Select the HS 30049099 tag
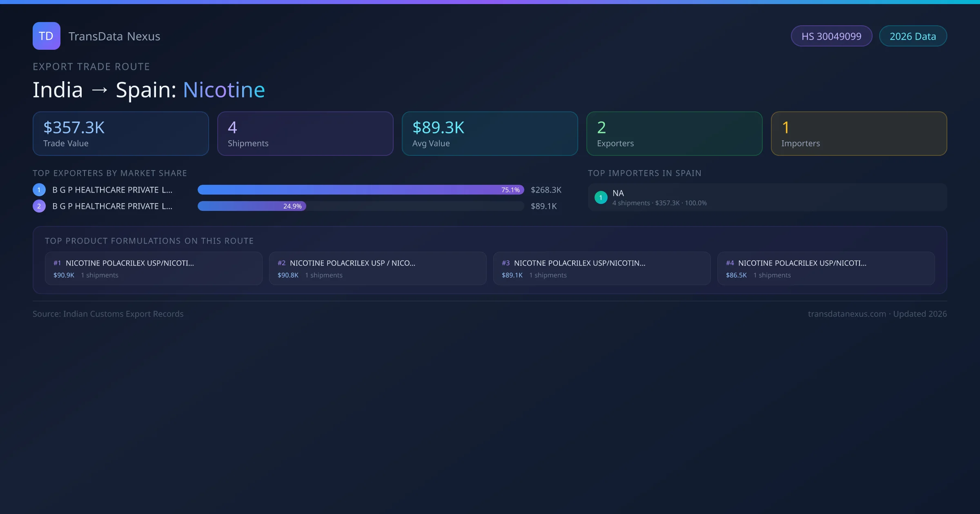This screenshot has height=514, width=980. (831, 36)
